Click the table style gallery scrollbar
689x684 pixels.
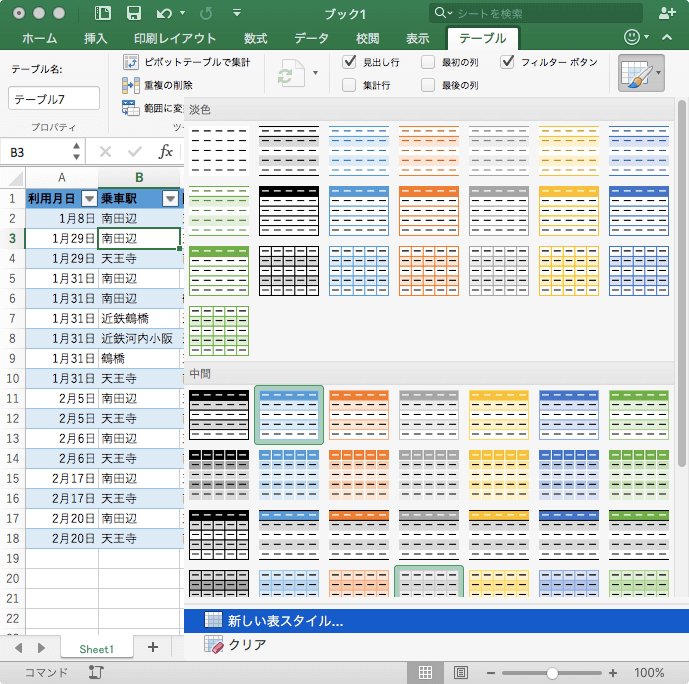pyautogui.click(x=682, y=283)
